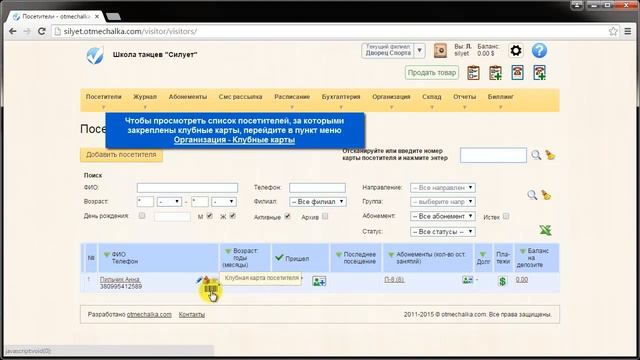640x360 pixels.
Task: Open the blue help question mark
Action: (x=539, y=51)
